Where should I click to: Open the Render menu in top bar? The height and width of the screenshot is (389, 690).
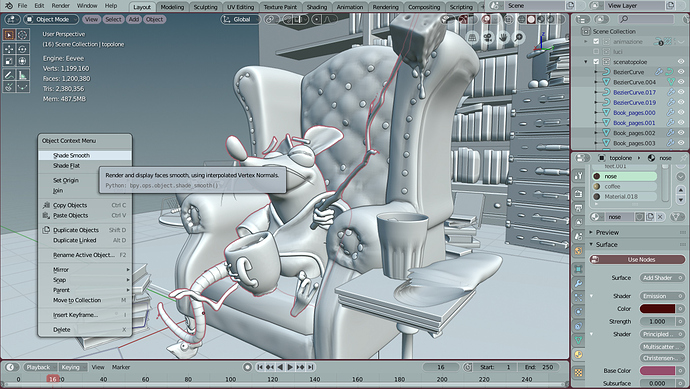[x=60, y=6]
